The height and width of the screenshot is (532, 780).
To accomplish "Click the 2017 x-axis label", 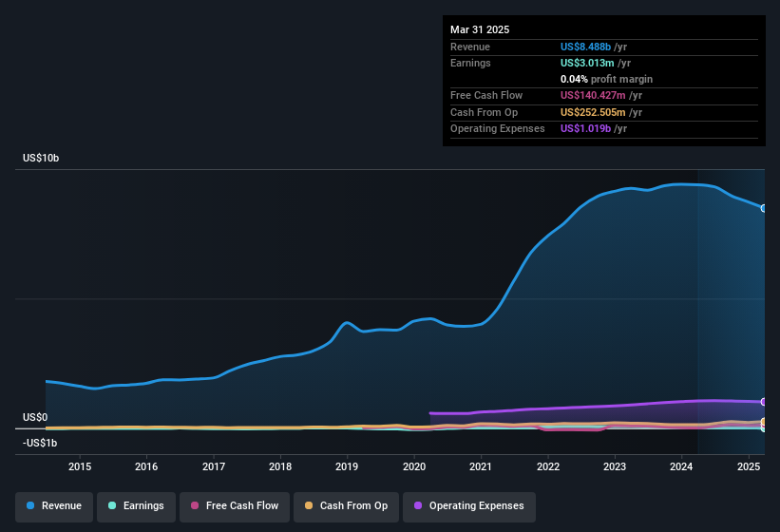I will [214, 466].
